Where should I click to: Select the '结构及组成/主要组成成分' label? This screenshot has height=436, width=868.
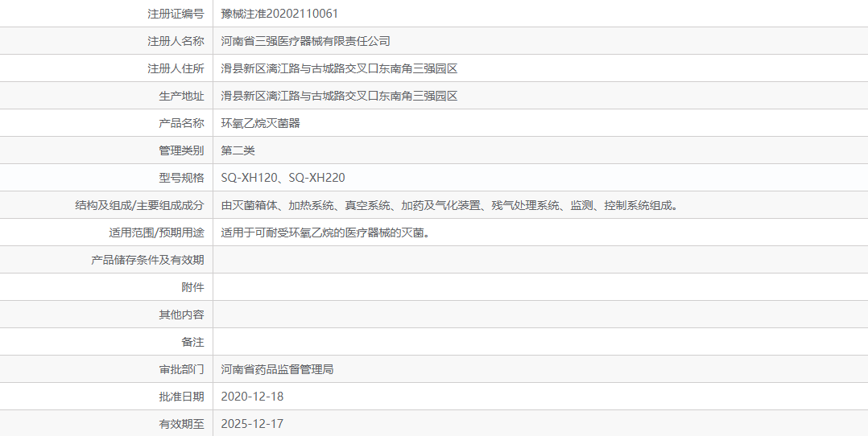139,205
